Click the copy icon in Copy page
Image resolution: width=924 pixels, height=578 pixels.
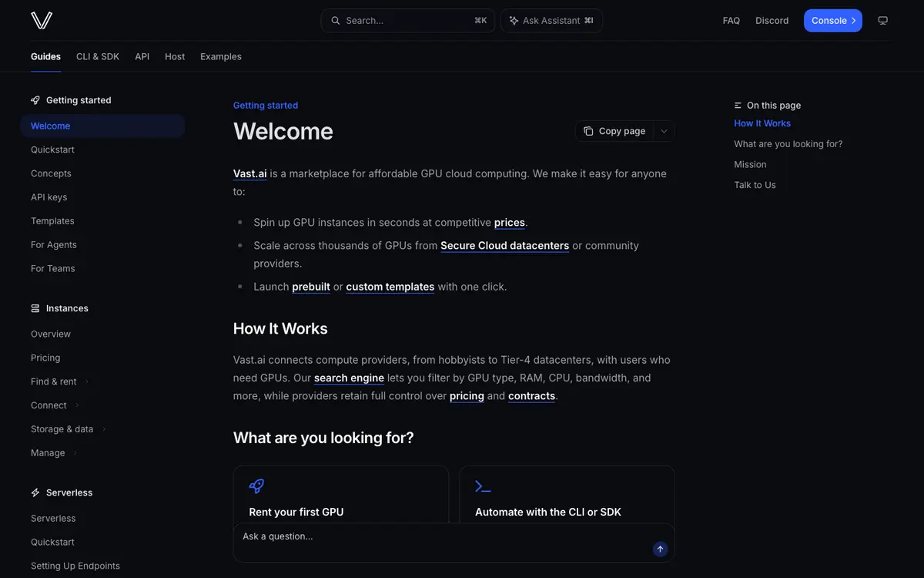pyautogui.click(x=588, y=131)
